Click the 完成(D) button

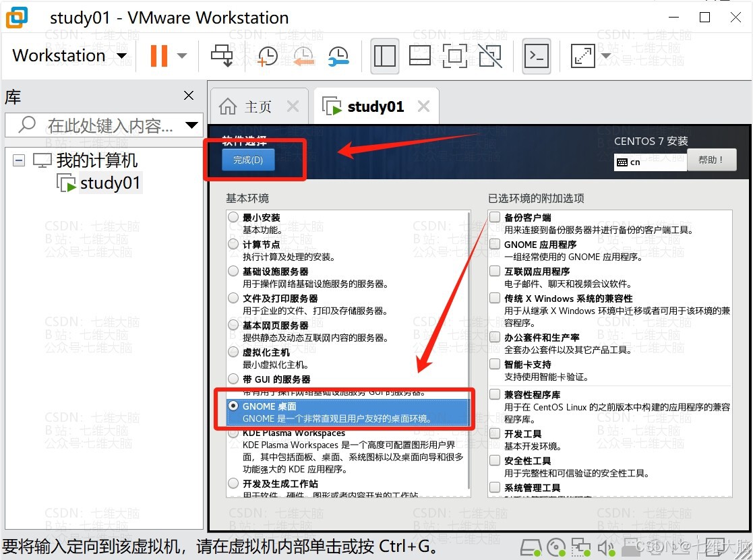click(248, 160)
